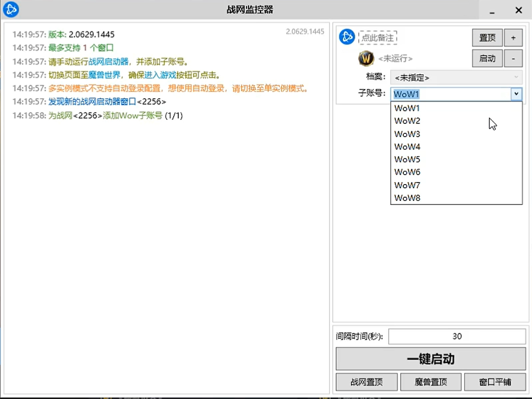Viewport: 532px width, 399px height.
Task: Click the 魔兽置顶 button
Action: pos(431,382)
